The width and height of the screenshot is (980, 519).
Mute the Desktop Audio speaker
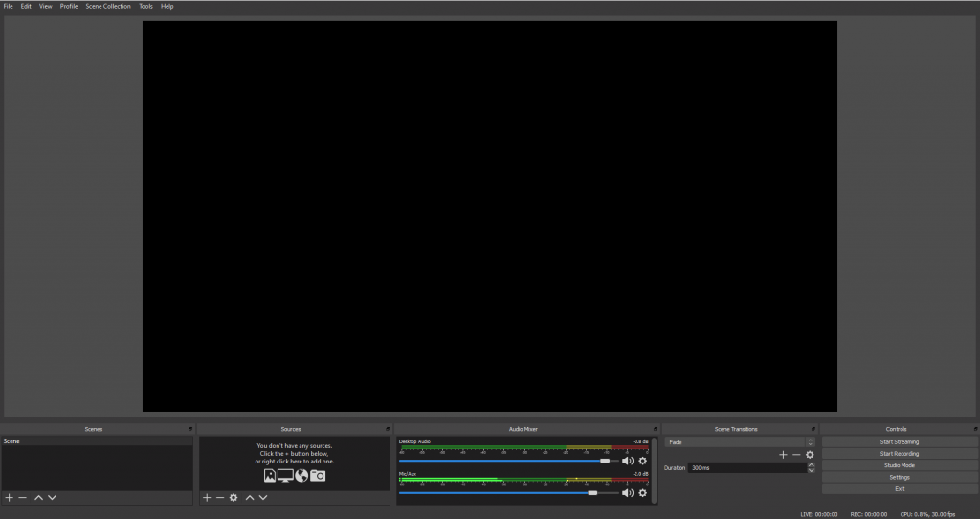click(x=628, y=461)
